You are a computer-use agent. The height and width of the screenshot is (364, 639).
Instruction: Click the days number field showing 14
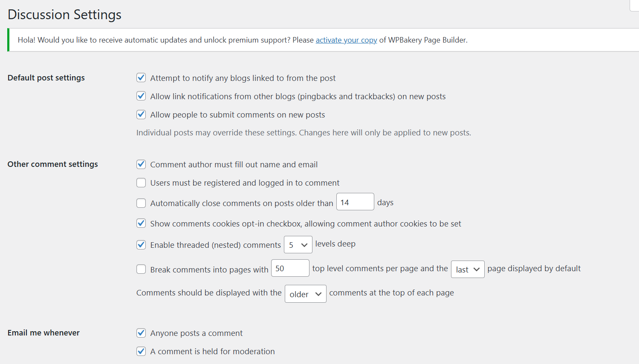coord(355,202)
